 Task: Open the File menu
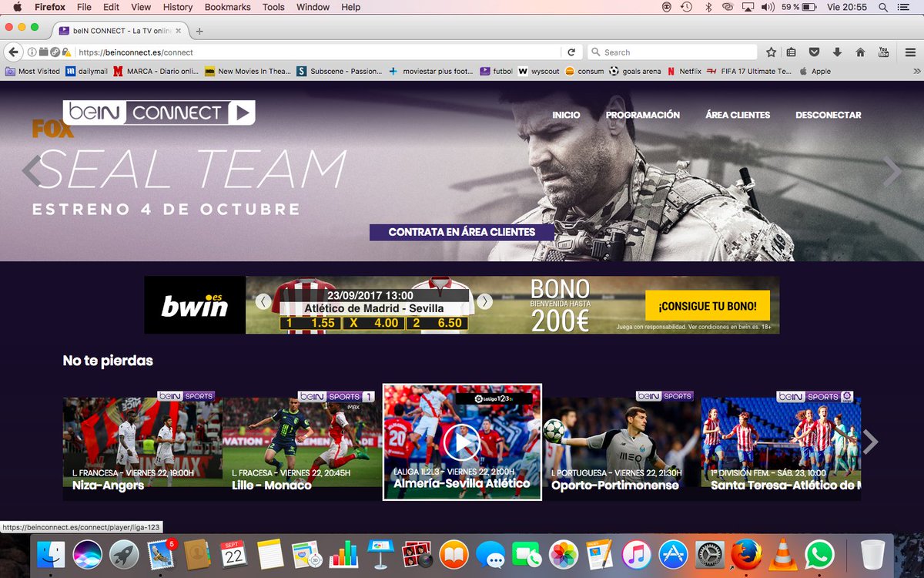[84, 7]
